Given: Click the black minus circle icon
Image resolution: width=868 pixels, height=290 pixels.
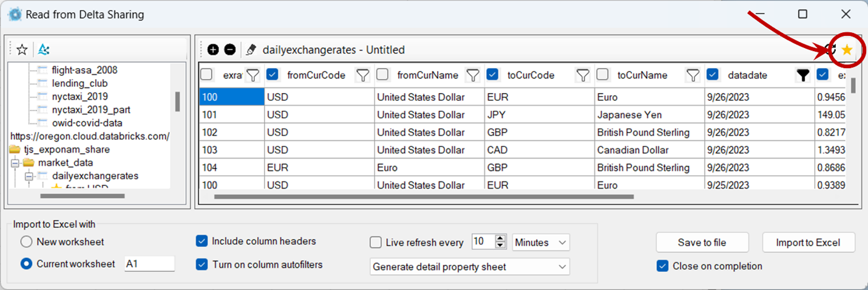Looking at the screenshot, I should (229, 50).
